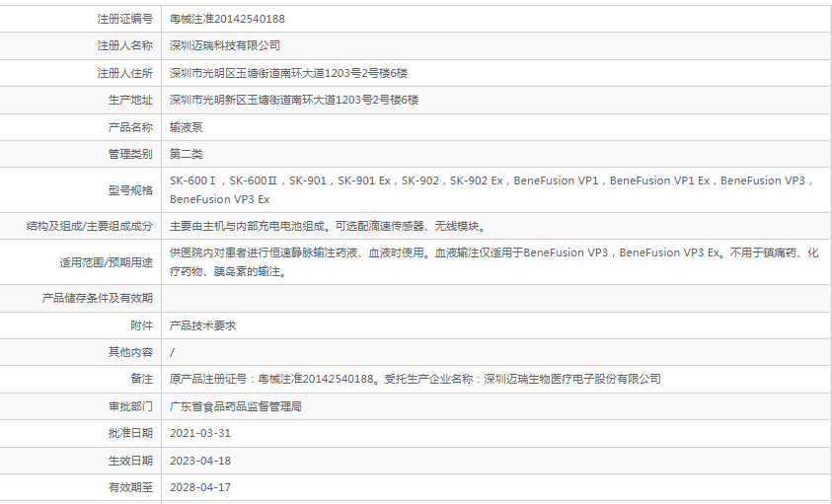
Task: Select category value '第二类'
Action: (186, 155)
